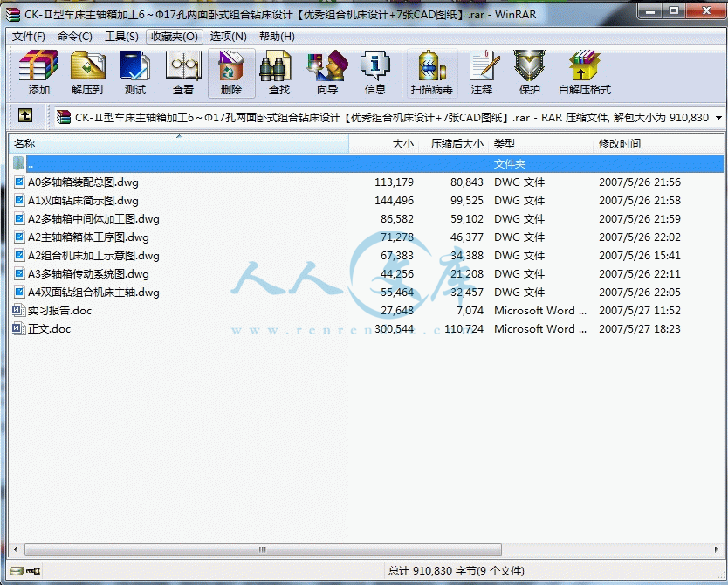This screenshot has width=728, height=585.
Task: Sort by the 压缩后大小 column header
Action: (454, 143)
